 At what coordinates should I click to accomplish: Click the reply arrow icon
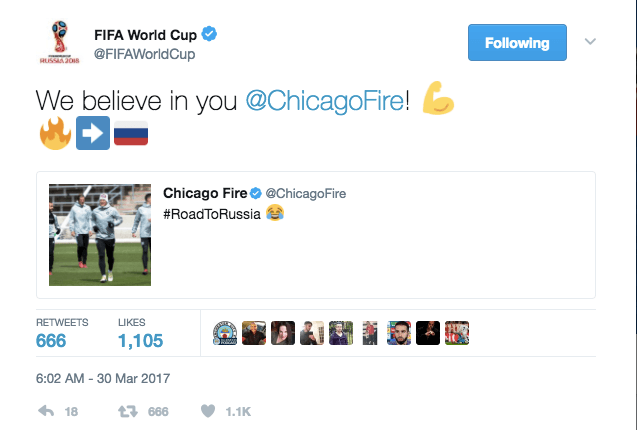tap(46, 410)
